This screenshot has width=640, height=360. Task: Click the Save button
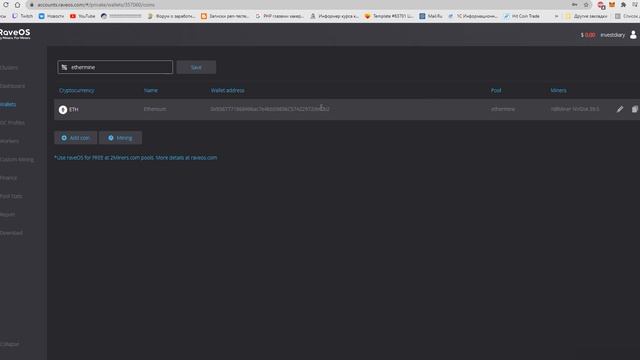pos(196,67)
